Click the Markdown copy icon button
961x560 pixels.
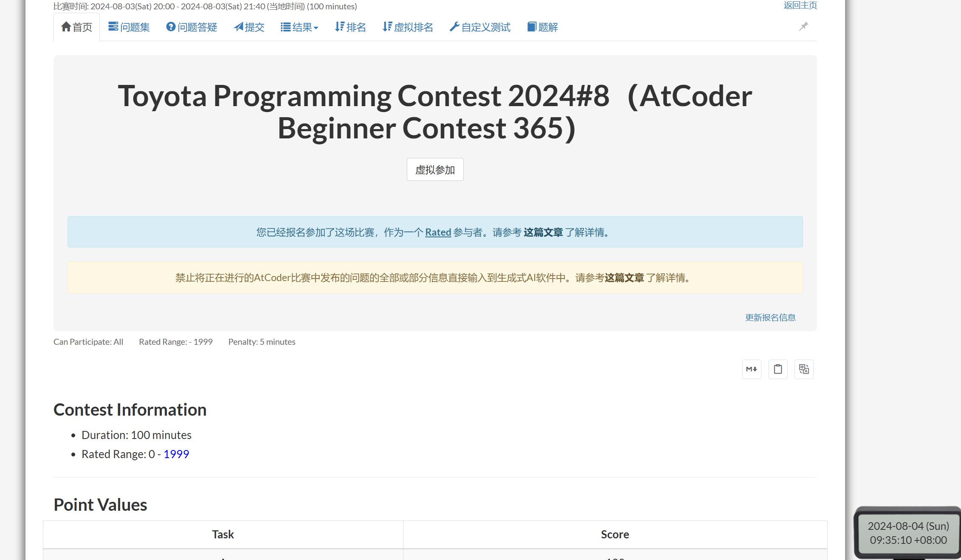click(x=752, y=369)
